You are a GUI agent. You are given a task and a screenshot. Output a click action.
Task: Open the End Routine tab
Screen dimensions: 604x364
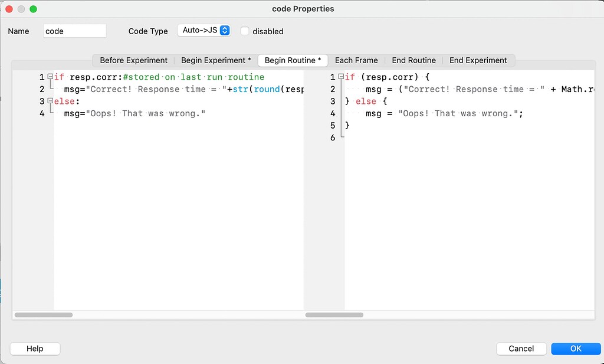pyautogui.click(x=413, y=60)
